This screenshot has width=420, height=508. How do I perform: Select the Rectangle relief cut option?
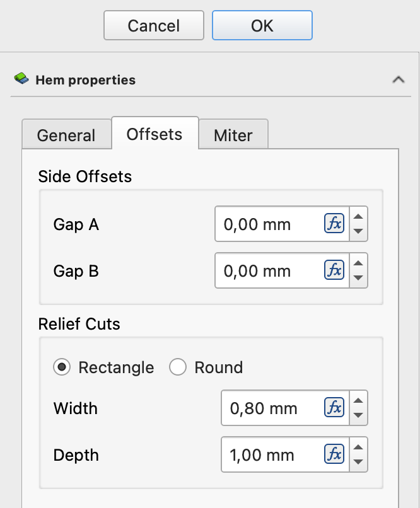[62, 367]
